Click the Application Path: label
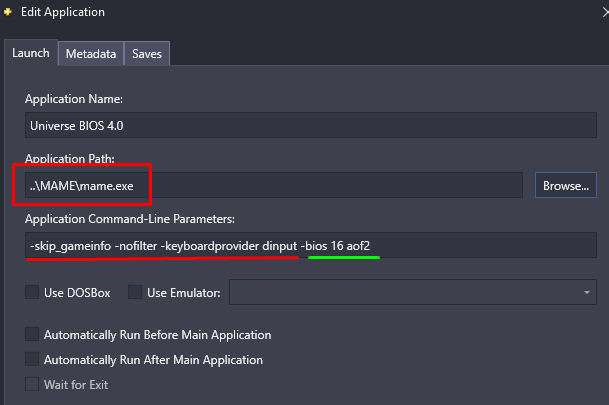The width and height of the screenshot is (609, 405). 70,158
